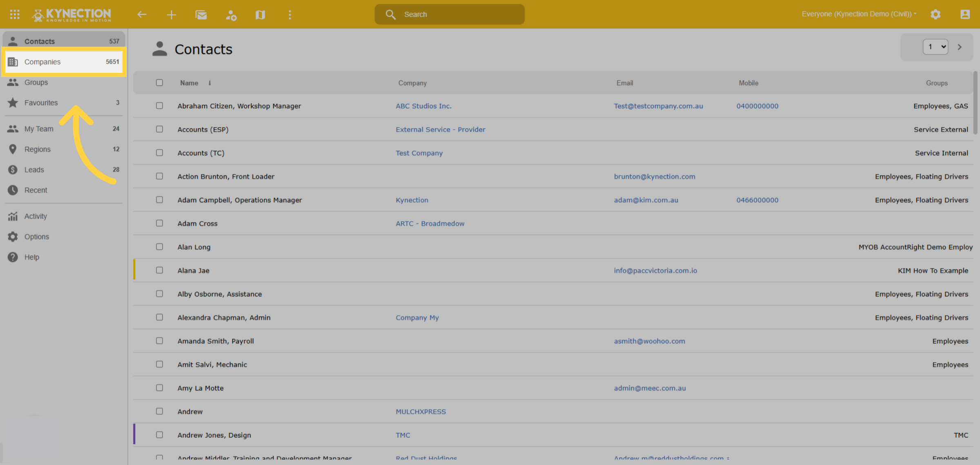Click the Test@testcompany.com.au email link

pyautogui.click(x=658, y=106)
